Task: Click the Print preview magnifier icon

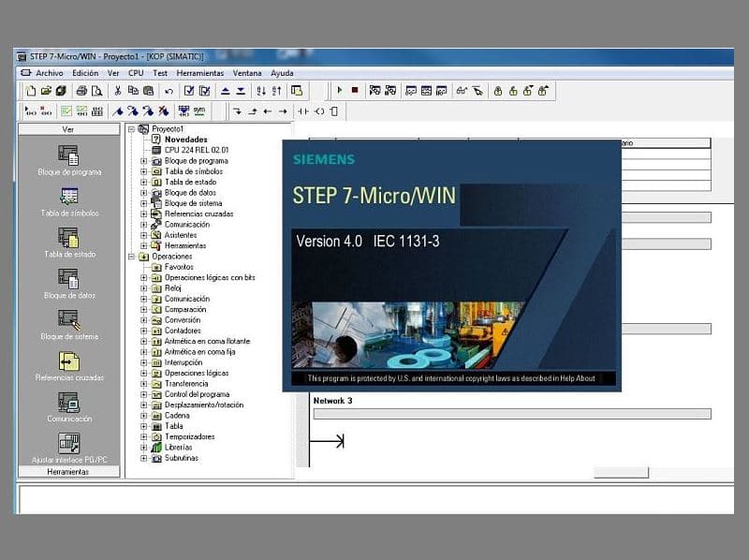Action: [97, 90]
